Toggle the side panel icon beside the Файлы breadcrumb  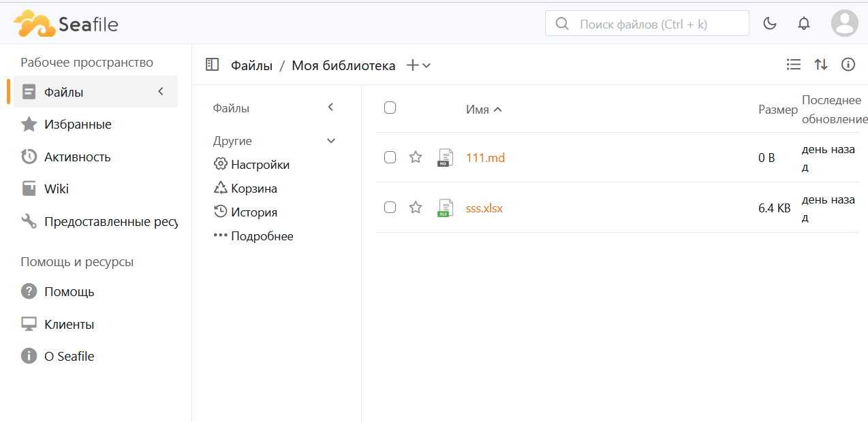point(212,65)
